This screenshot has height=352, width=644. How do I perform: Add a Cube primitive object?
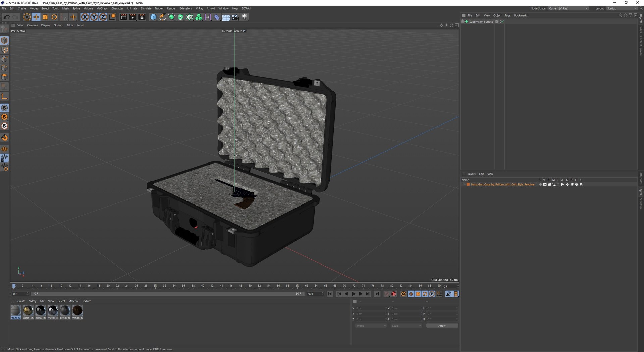point(153,17)
